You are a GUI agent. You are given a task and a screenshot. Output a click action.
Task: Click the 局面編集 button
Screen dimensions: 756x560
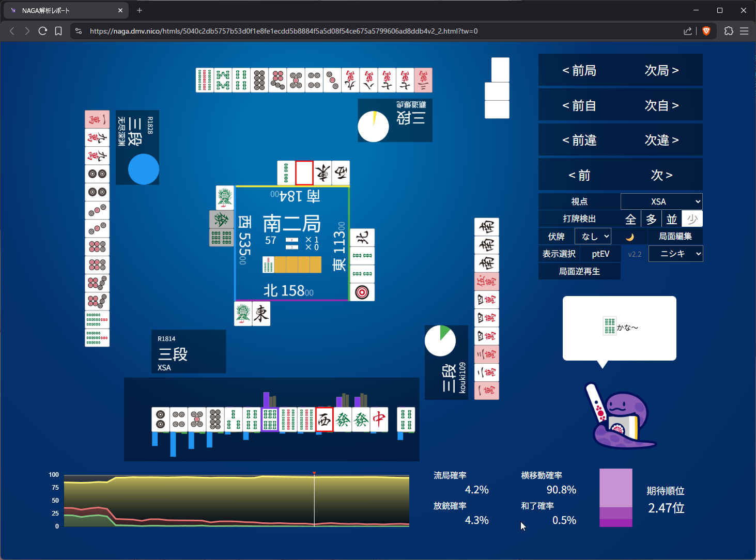click(675, 237)
